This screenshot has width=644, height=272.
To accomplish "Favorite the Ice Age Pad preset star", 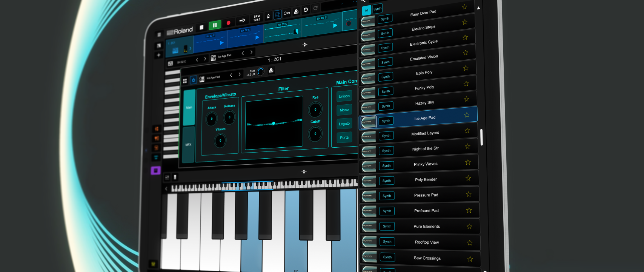I will 467,115.
